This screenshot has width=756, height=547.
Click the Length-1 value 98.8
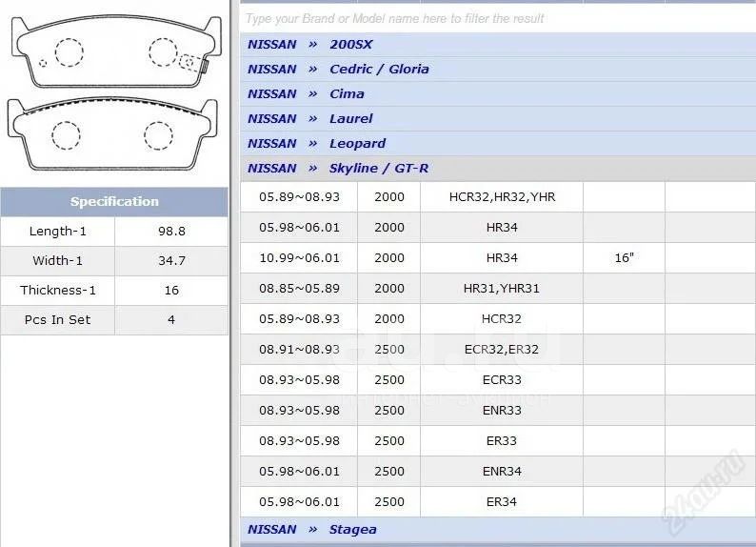pos(171,232)
